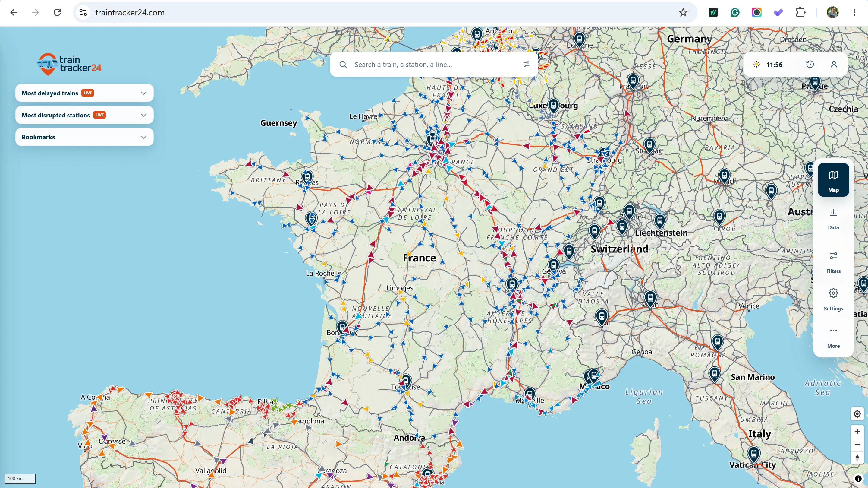Click the locate my position button
Screen dimensions: 868x488
pos(857,414)
